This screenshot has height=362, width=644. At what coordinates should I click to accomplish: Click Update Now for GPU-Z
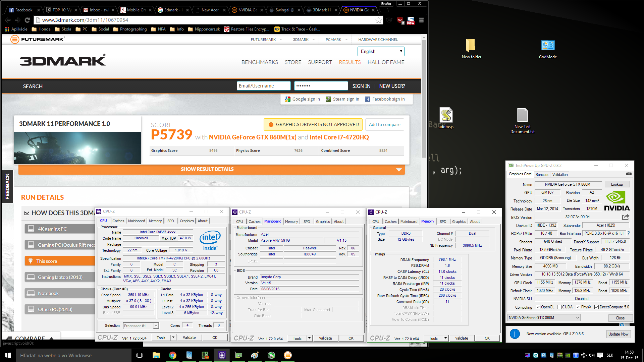(618, 334)
